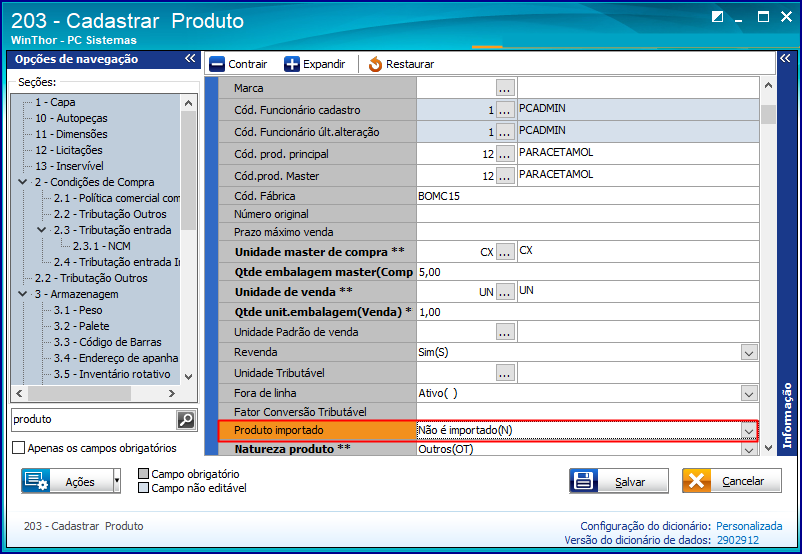Screen dimensions: 802x554
Task: Select section 10 - Autopeças
Action: 72,118
